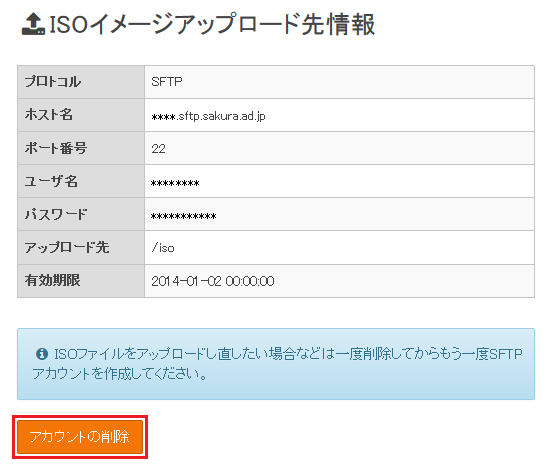
Task: Click the ポート番号 row label
Action: coord(56,148)
